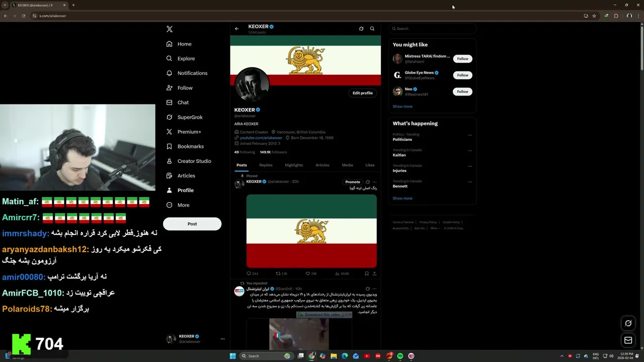The width and height of the screenshot is (644, 362).
Task: Click Grok icon on the pinned post
Action: click(x=368, y=182)
